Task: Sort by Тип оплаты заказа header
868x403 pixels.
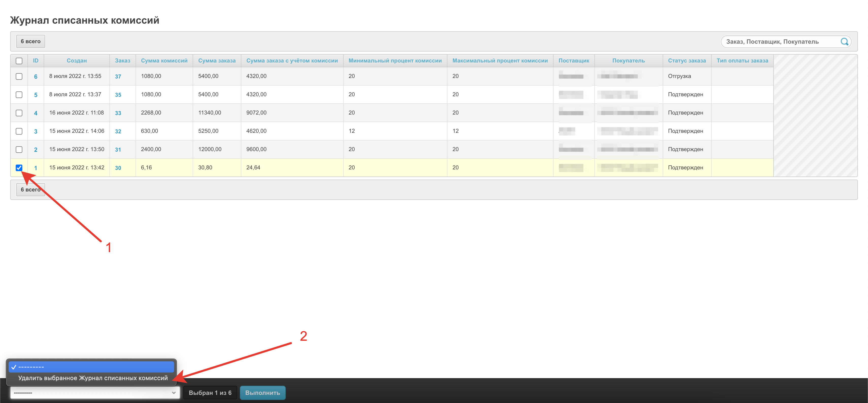Action: 742,61
